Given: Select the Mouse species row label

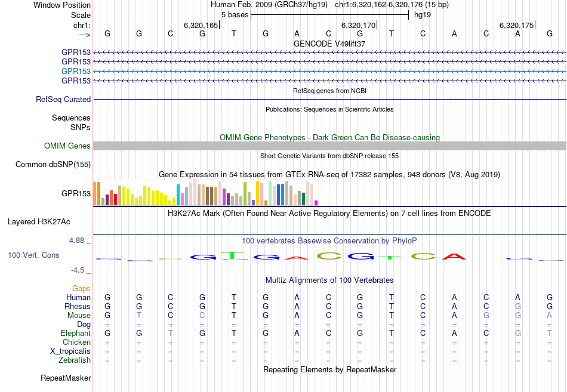Looking at the screenshot, I should [79, 316].
